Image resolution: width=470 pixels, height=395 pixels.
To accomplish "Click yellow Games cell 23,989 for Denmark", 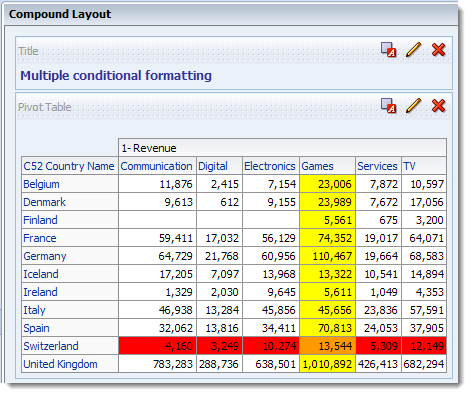I will tap(327, 202).
